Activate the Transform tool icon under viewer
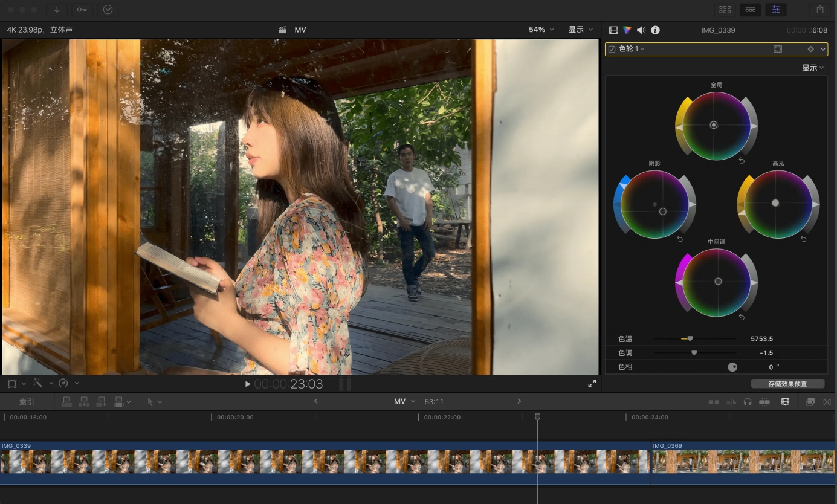This screenshot has height=504, width=837. point(12,383)
